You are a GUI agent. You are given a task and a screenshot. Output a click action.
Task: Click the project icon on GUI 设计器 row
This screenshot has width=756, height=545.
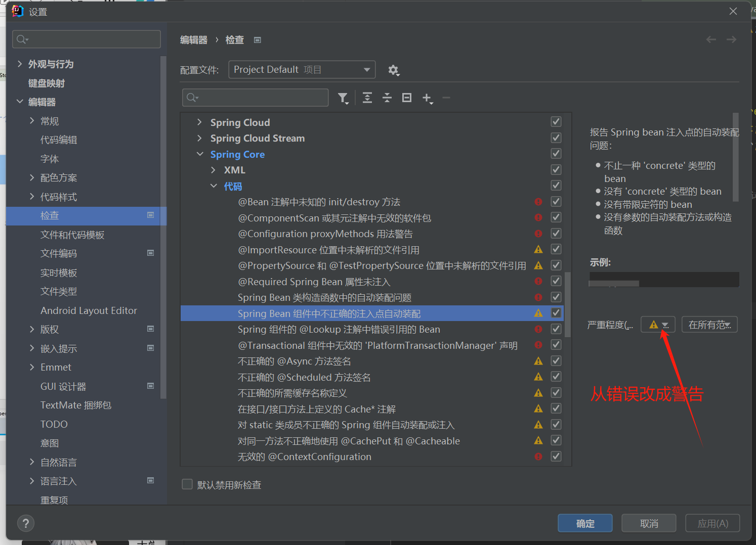tap(150, 386)
